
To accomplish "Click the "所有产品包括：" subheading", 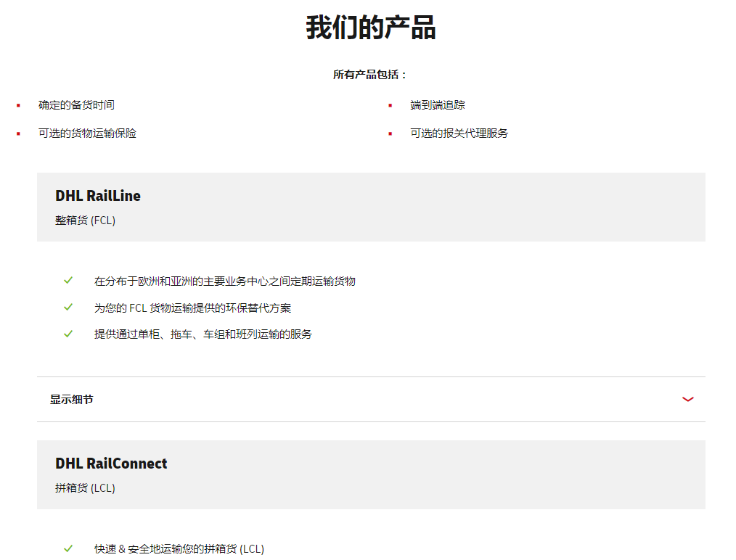I will pos(370,75).
